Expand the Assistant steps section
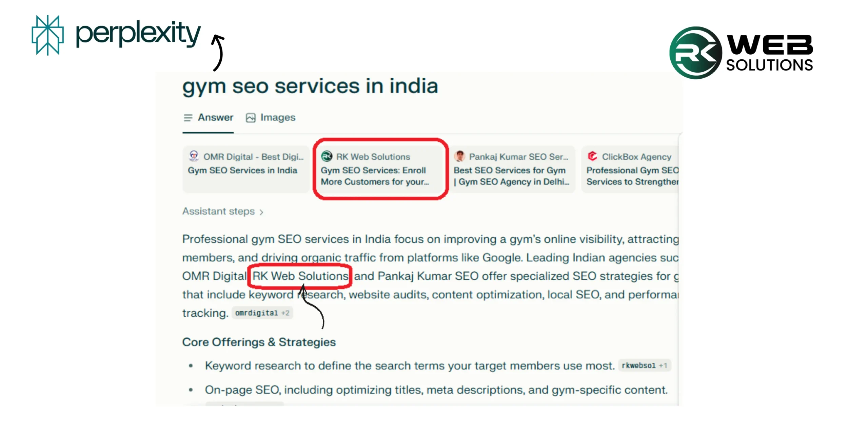This screenshot has height=434, width=868. click(x=218, y=211)
